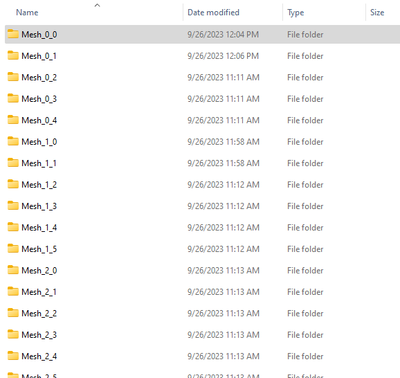This screenshot has height=378, width=400.
Task: Select the Mesh_2_3 folder name
Action: coord(39,335)
